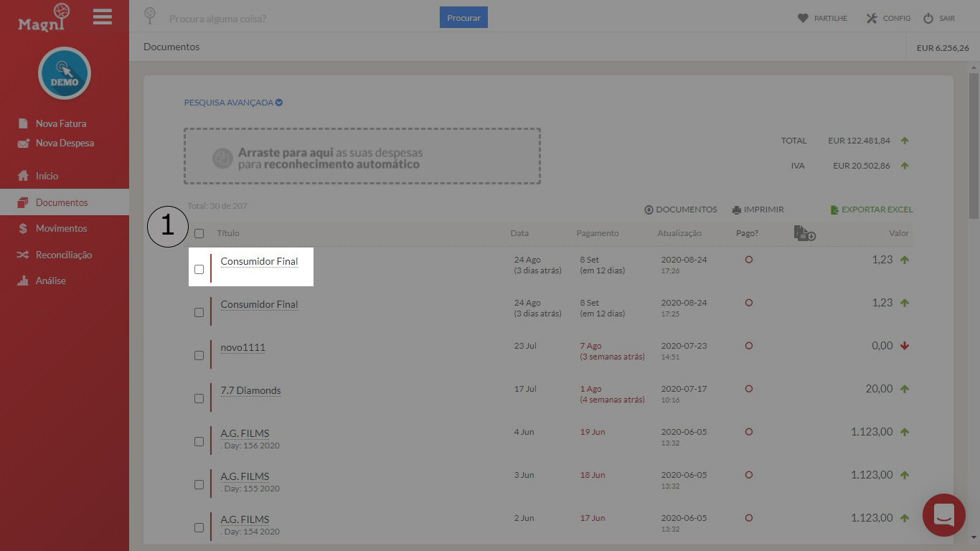Click the Pagamento column header
Image resolution: width=980 pixels, height=551 pixels.
[x=598, y=233]
